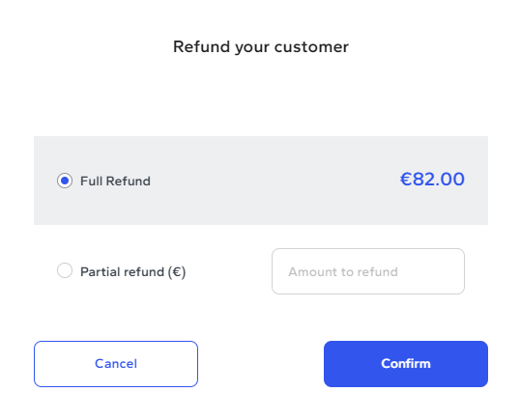Viewport: 520px width, 420px height.
Task: Click the Amount to refund placeholder text
Action: 343,272
